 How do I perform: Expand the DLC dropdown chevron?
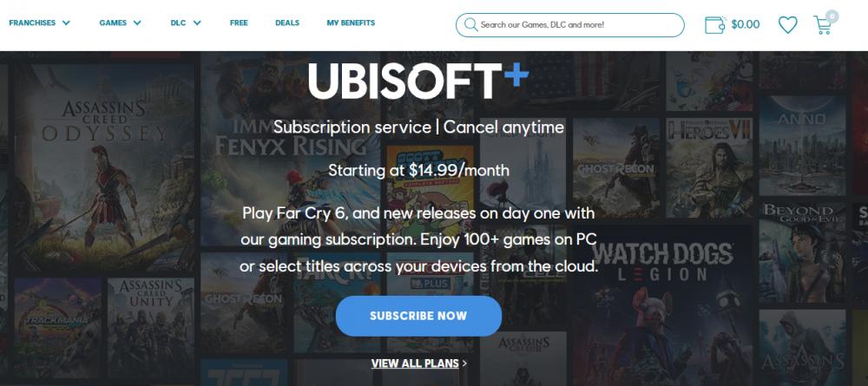coord(197,23)
